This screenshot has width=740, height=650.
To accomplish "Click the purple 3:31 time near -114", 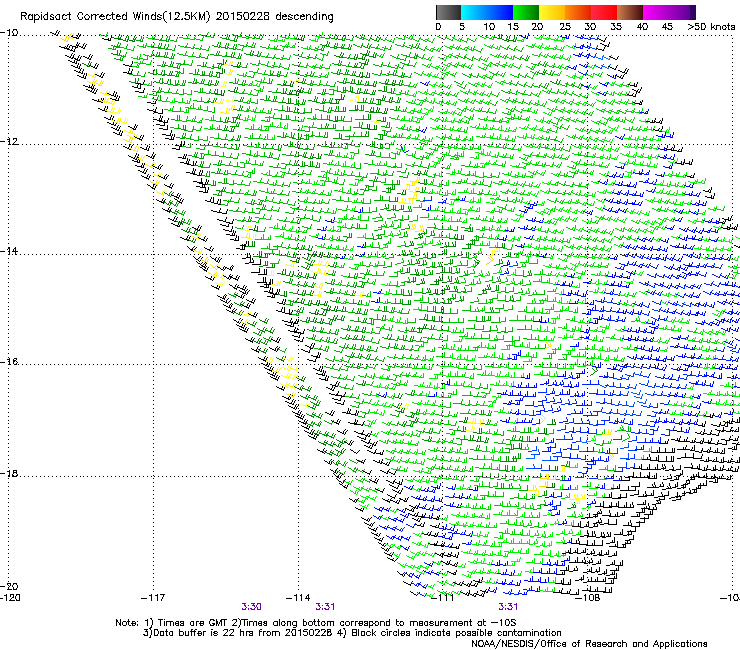I will tap(325, 607).
